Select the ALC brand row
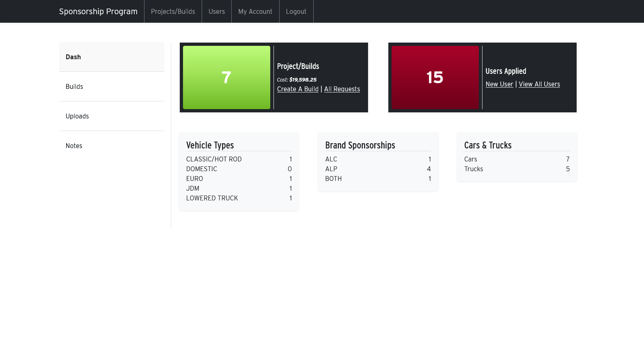 tap(378, 159)
